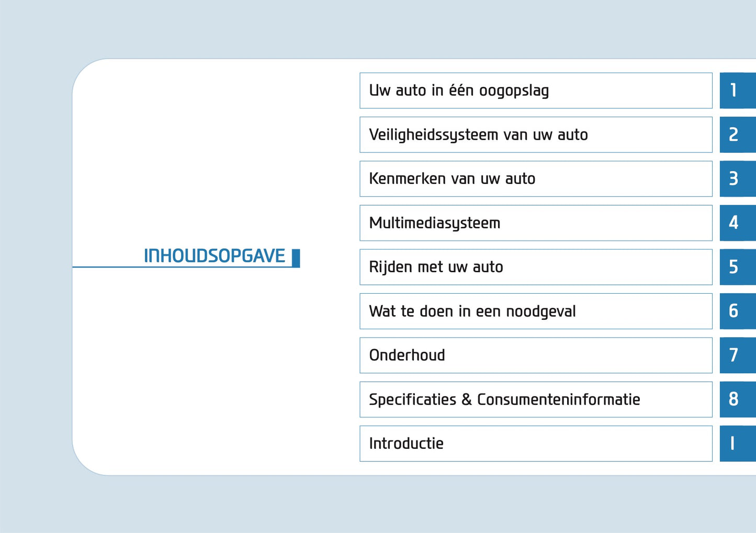Click the blue chapter tab 8
The width and height of the screenshot is (756, 533).
pos(737,399)
